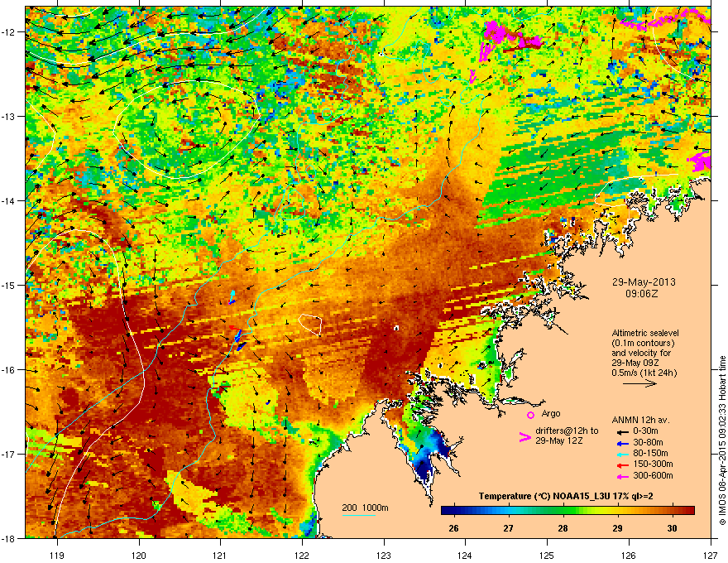Click the latitude axis label -15
The width and height of the screenshot is (728, 563).
[x=8, y=285]
